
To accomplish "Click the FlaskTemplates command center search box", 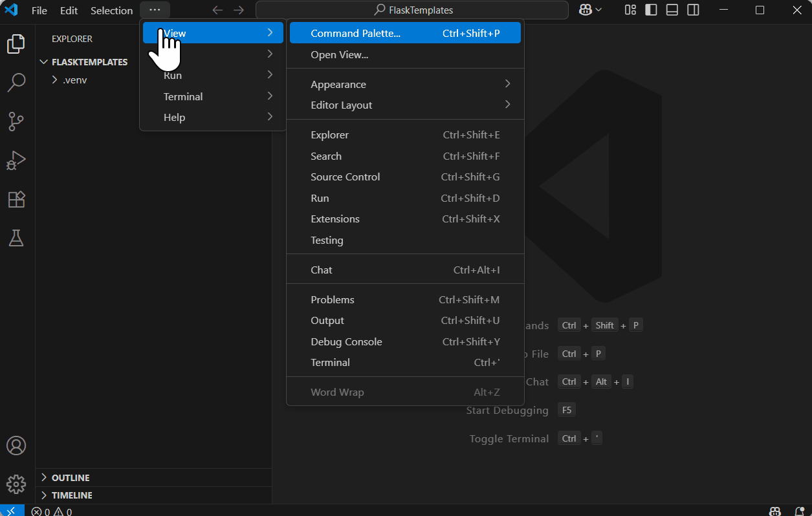I will click(x=412, y=10).
